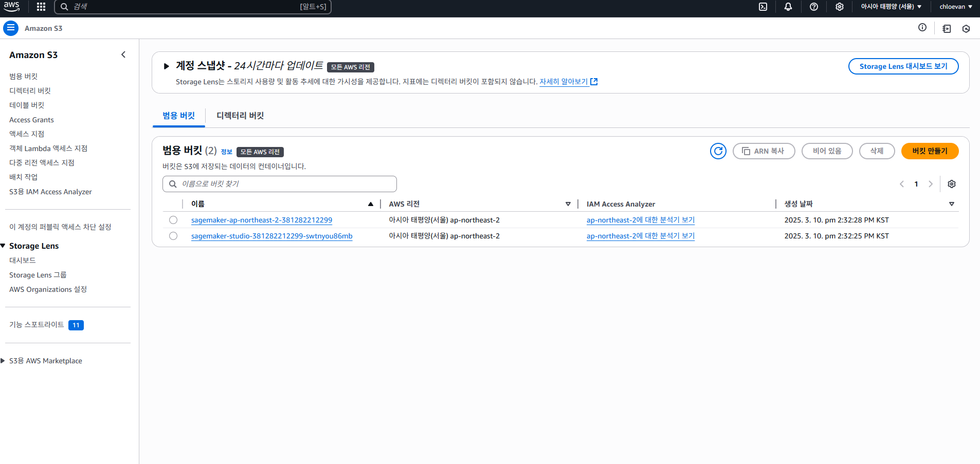The height and width of the screenshot is (464, 980).
Task: Open 테이블 버킷 in the sidebar
Action: coord(27,105)
